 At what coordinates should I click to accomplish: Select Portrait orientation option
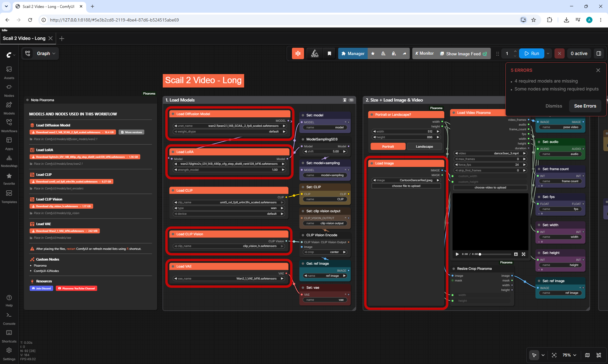(388, 146)
